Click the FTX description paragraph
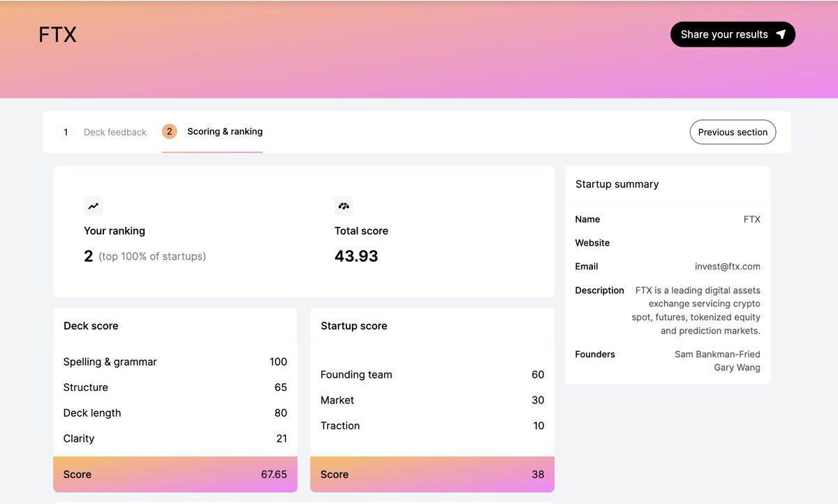This screenshot has height=504, width=838. pos(696,311)
